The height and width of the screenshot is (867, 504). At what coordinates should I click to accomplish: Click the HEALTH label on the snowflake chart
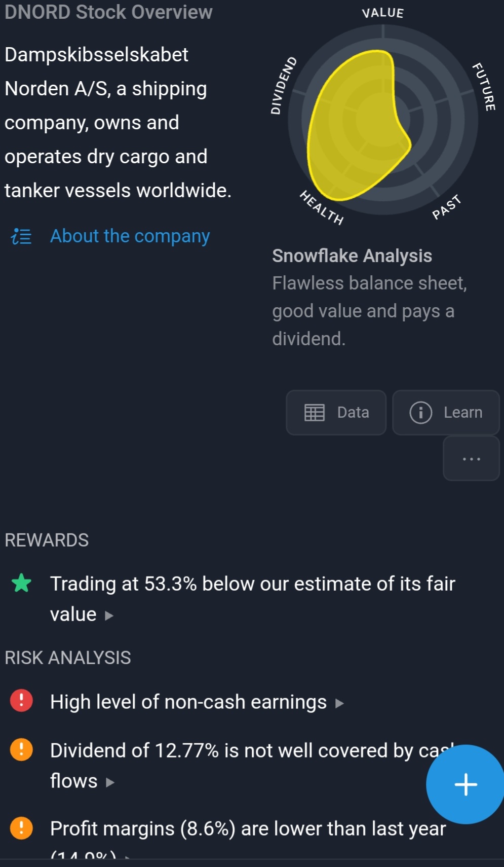323,208
